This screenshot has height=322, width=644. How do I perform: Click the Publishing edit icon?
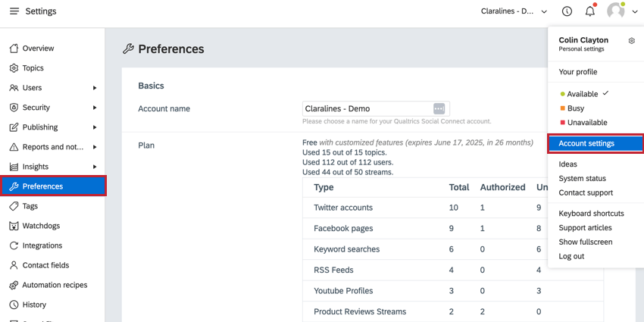pyautogui.click(x=14, y=127)
